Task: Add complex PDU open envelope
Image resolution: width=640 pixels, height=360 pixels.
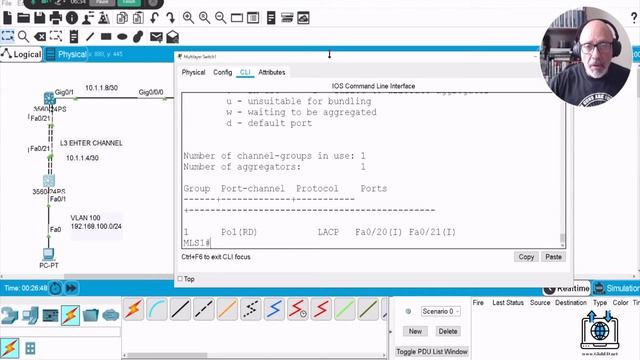Action: click(173, 37)
